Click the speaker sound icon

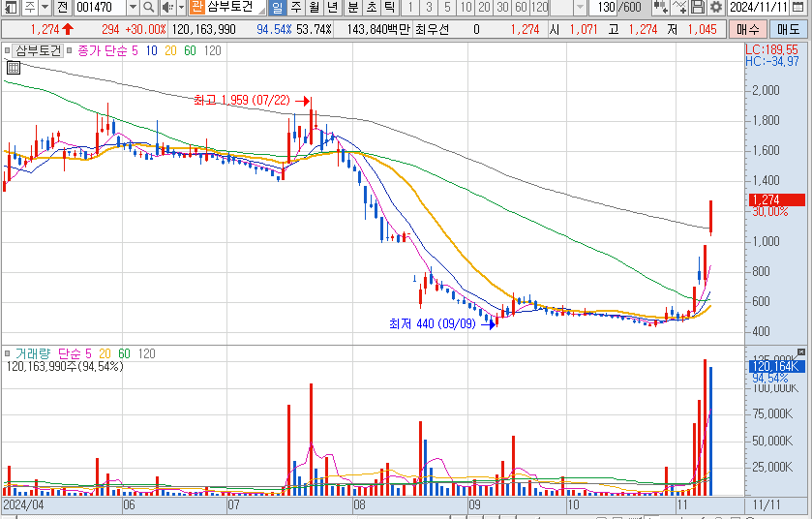click(x=167, y=7)
